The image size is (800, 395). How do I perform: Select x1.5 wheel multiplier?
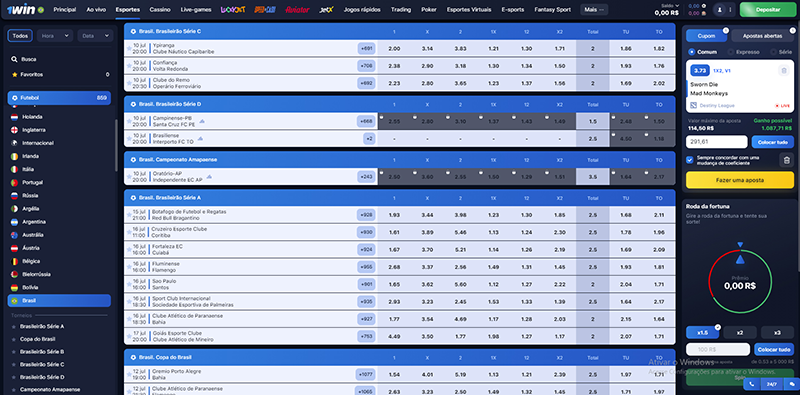click(703, 332)
